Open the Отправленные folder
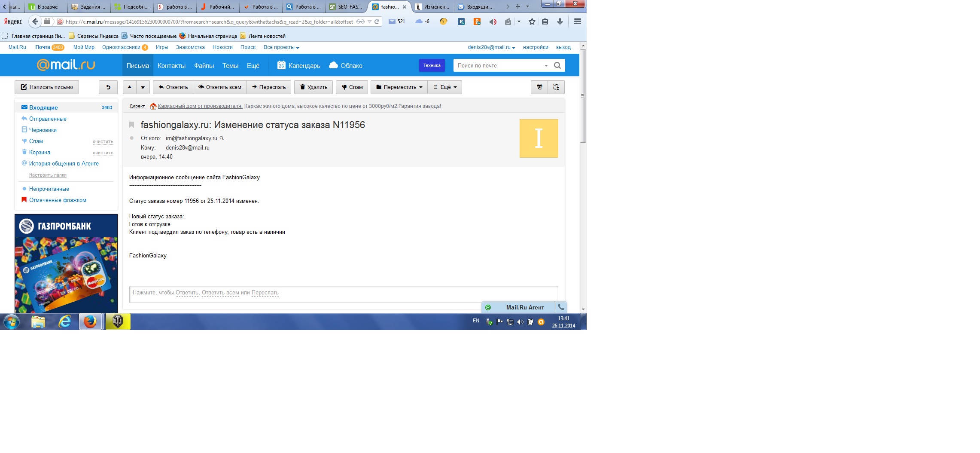The image size is (980, 453). [48, 119]
